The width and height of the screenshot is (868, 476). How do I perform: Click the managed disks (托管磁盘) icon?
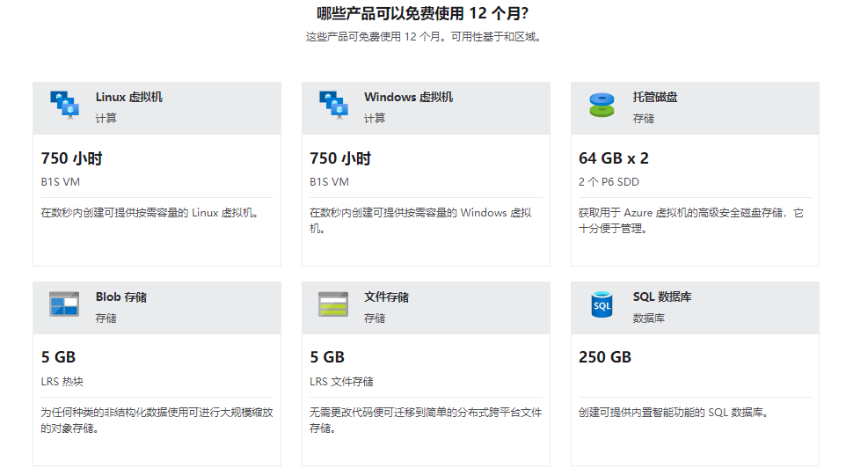tap(602, 105)
